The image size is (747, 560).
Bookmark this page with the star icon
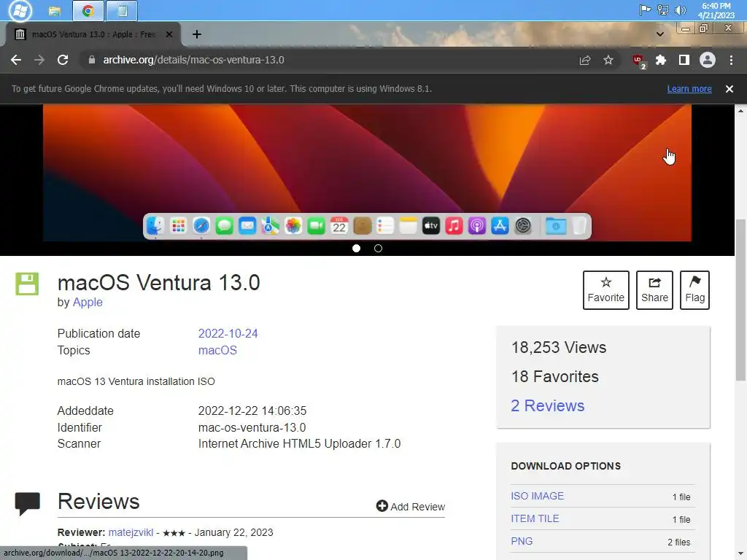pyautogui.click(x=608, y=60)
